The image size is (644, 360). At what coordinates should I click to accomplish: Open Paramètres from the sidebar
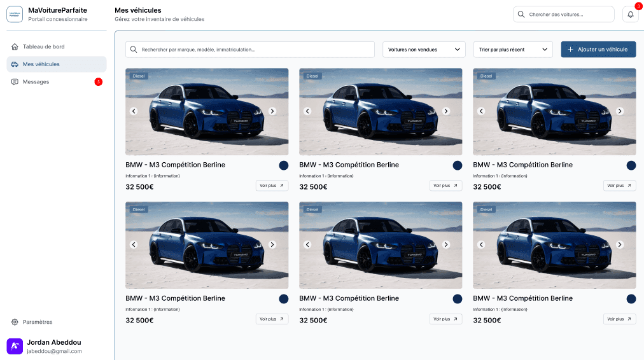(38, 322)
